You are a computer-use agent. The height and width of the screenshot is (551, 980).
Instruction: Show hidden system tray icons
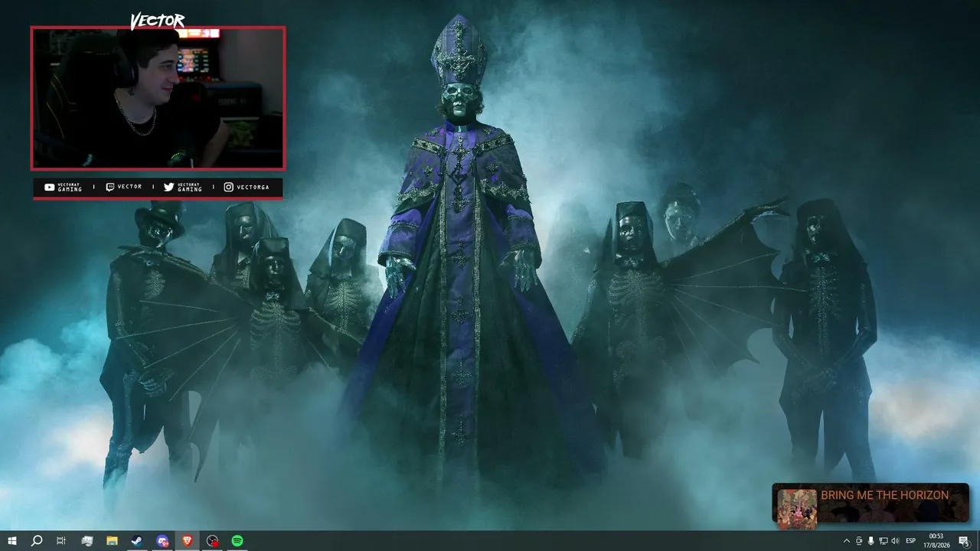click(x=846, y=541)
